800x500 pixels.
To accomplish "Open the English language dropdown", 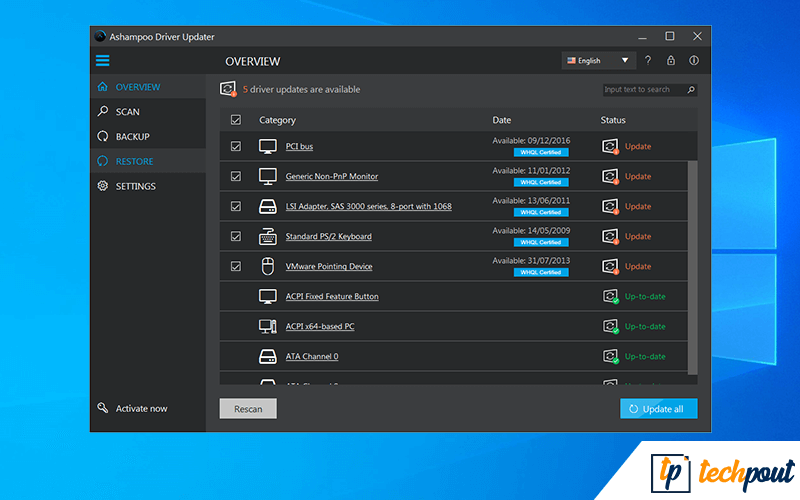I will (598, 61).
